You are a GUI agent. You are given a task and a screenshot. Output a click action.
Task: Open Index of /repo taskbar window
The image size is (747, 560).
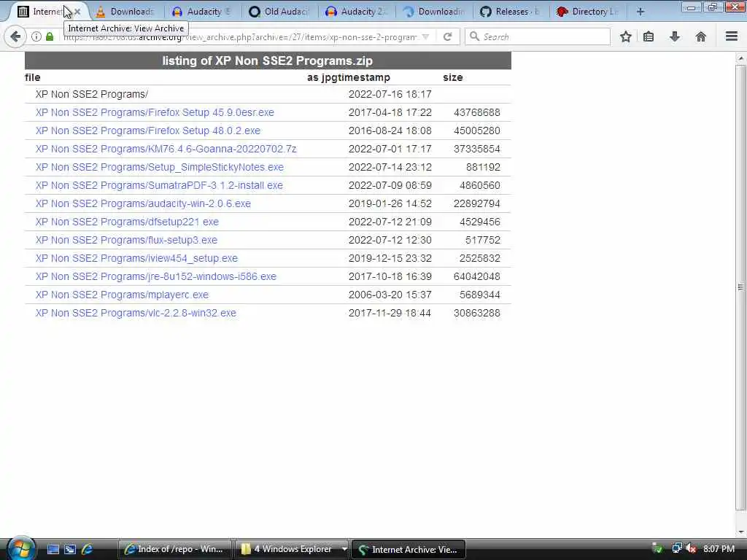pyautogui.click(x=175, y=549)
